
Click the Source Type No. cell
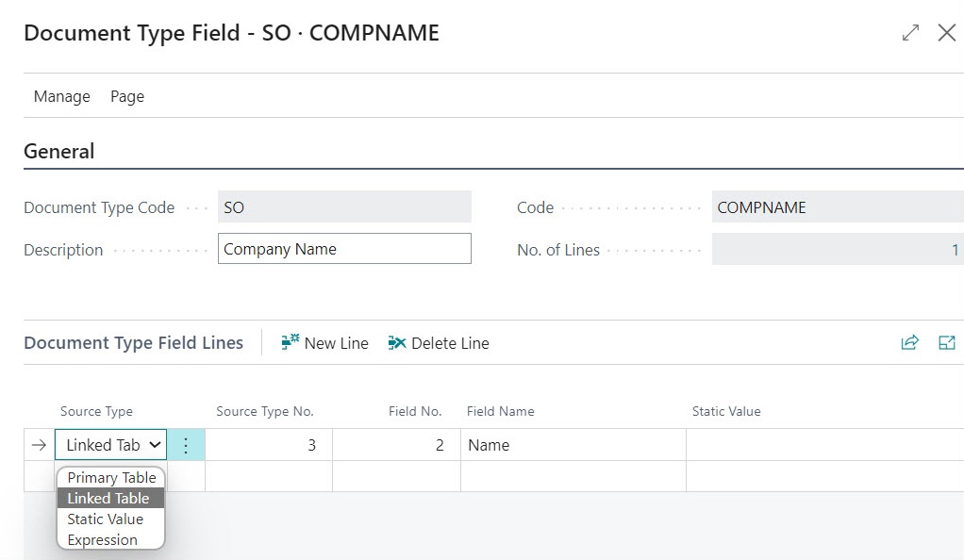268,445
